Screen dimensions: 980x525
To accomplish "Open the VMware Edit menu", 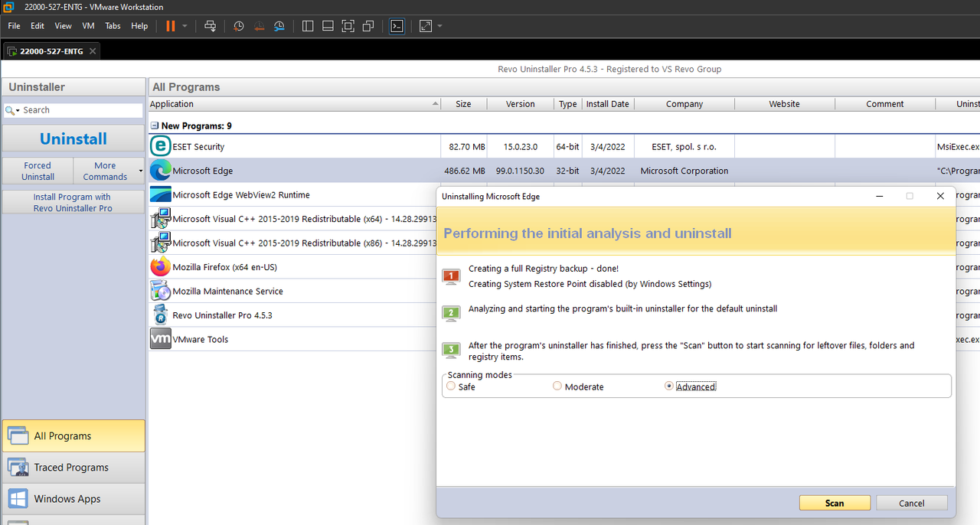I will (38, 26).
